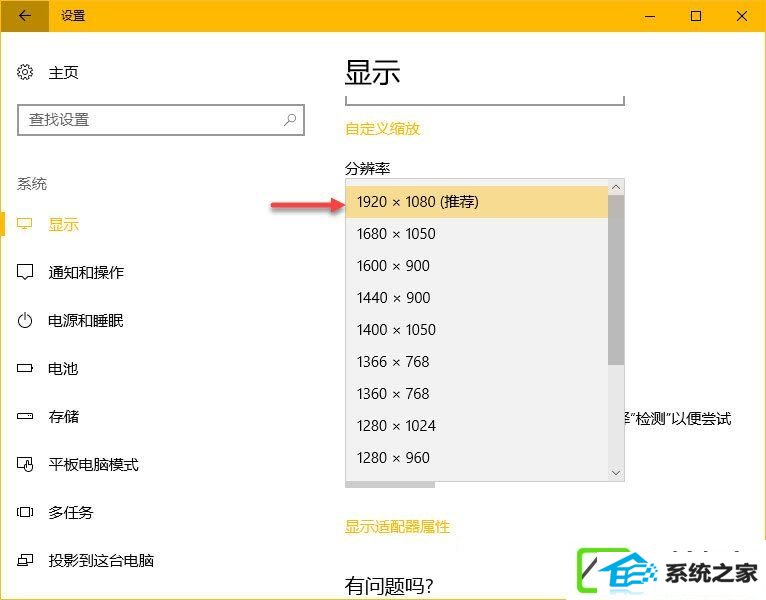Open the 自定义缩放 link
The width and height of the screenshot is (766, 600).
coord(383,129)
